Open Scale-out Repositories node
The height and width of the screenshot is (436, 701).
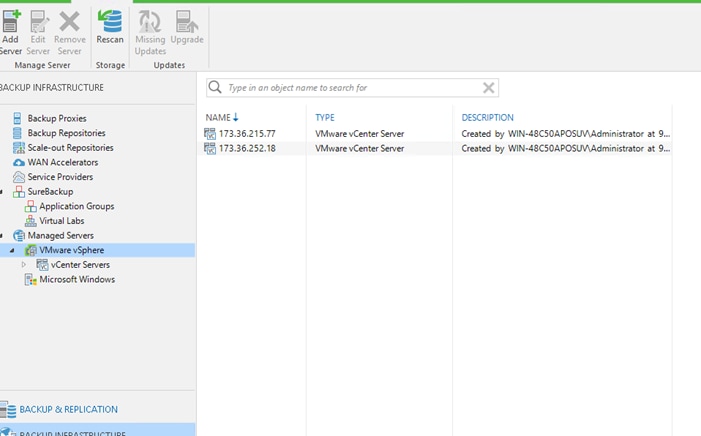click(70, 148)
